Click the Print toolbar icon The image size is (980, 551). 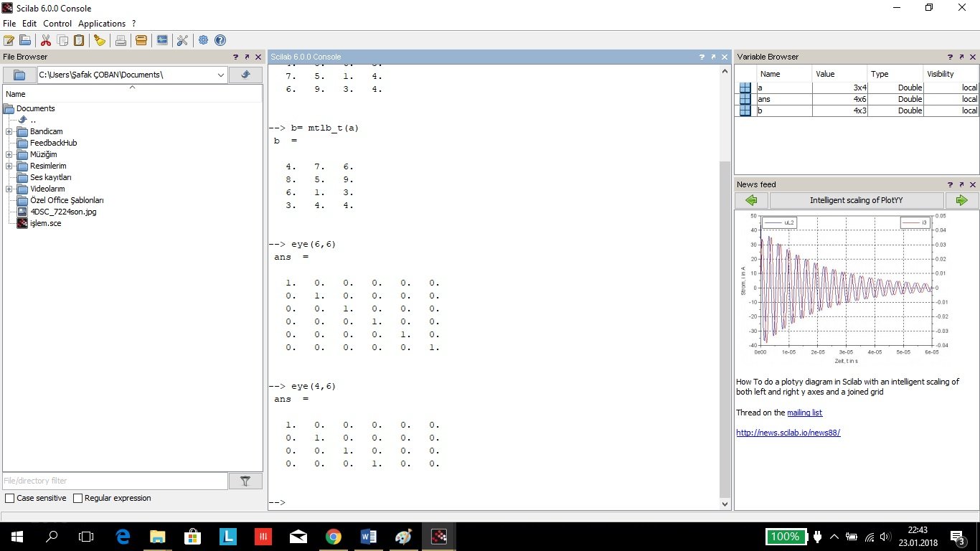click(x=121, y=40)
